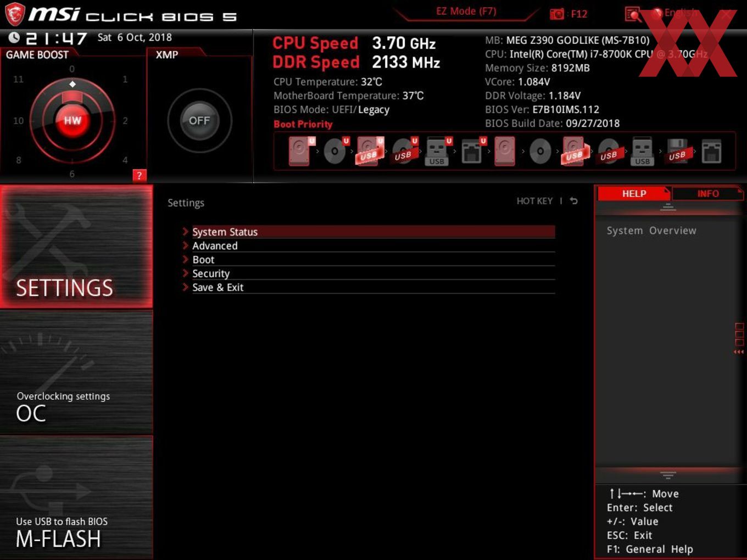Click the BIOS Ver E7B10IMS.112 text
Image resolution: width=747 pixels, height=560 pixels.
click(x=542, y=109)
